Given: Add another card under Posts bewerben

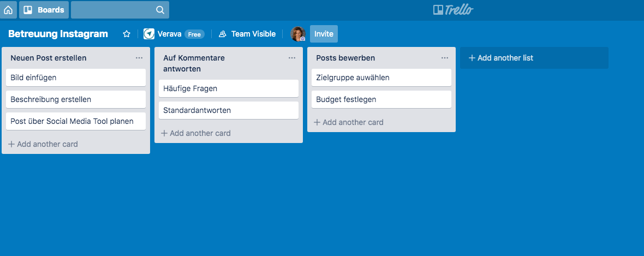Looking at the screenshot, I should point(349,122).
